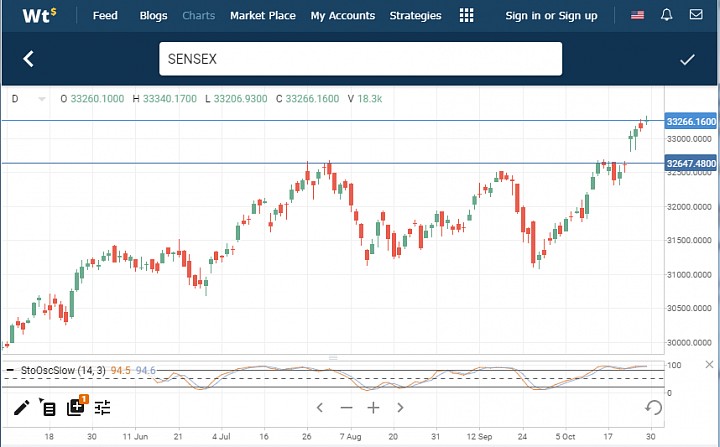This screenshot has height=447, width=720.
Task: Click the 31000.0000 price axis label
Action: pyautogui.click(x=691, y=275)
